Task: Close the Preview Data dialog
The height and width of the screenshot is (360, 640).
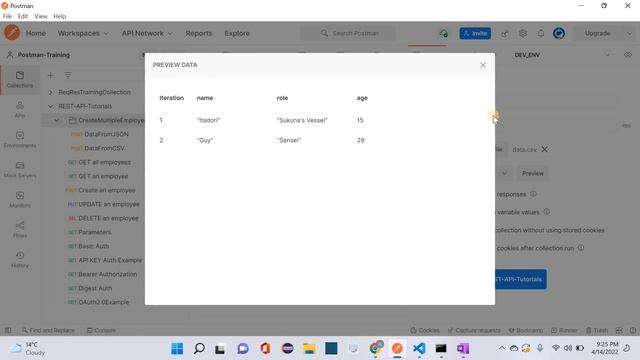Action: click(x=483, y=65)
